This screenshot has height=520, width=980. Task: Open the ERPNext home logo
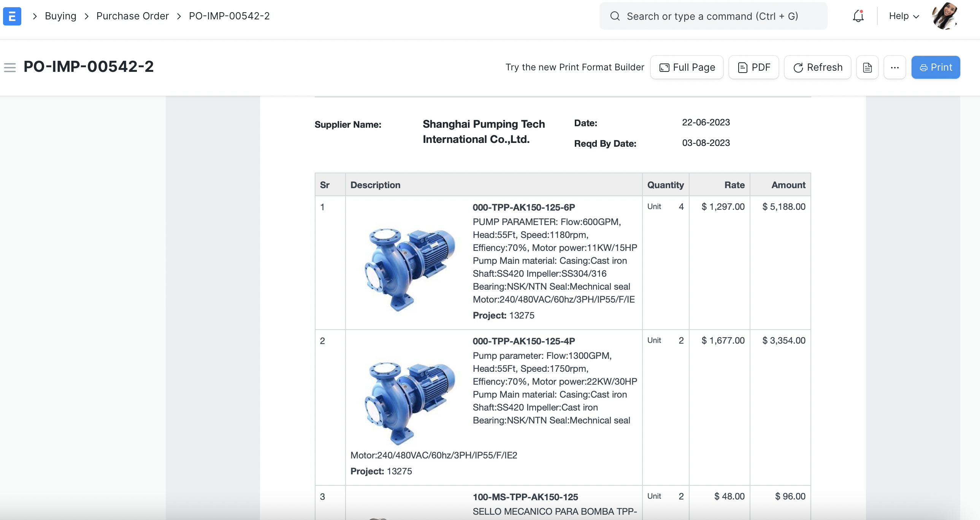click(x=12, y=16)
